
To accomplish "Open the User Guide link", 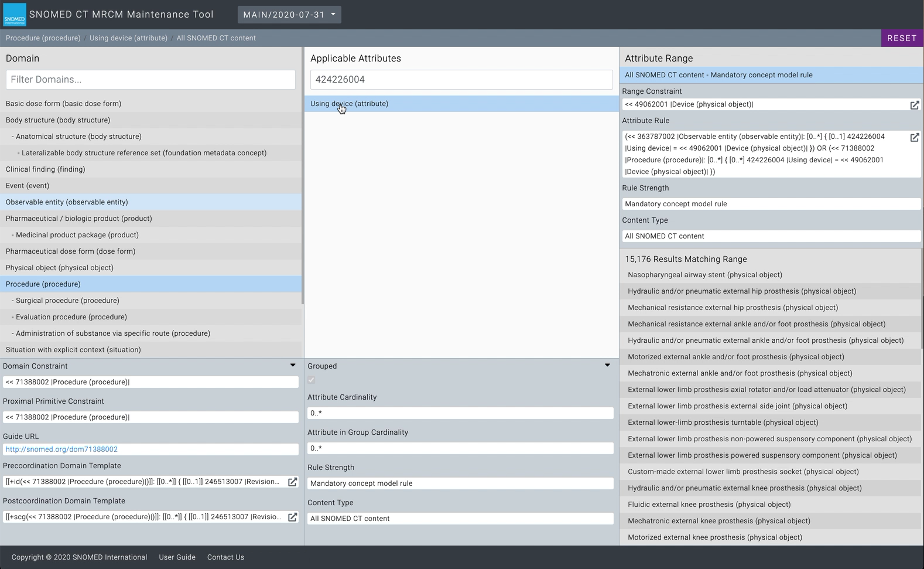I will click(177, 557).
